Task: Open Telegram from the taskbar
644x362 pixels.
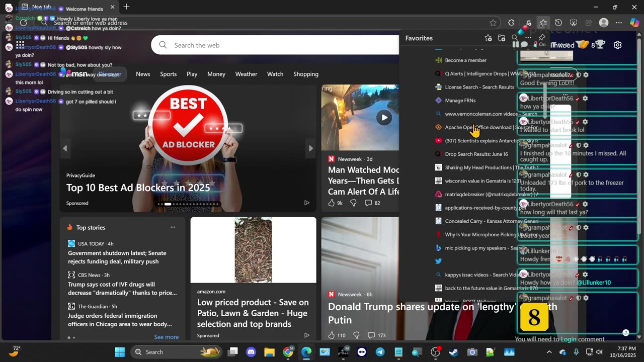Action: (x=380, y=352)
